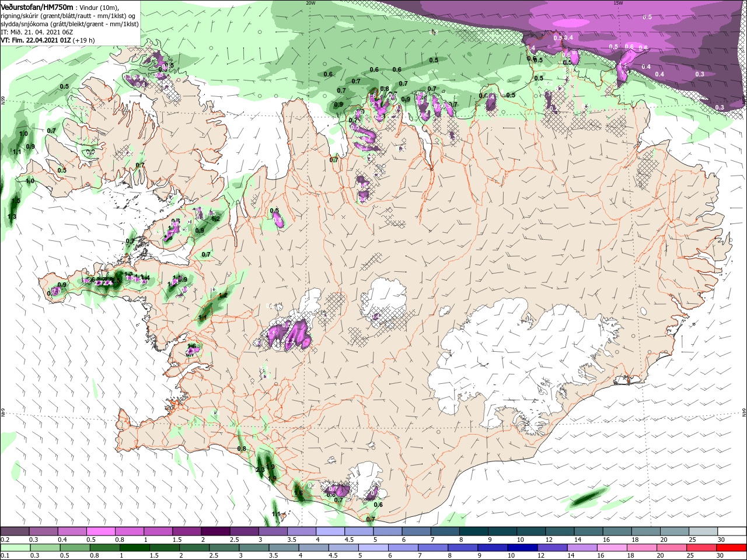The image size is (747, 560).
Task: Click the 'slydda/snjókoma' header text
Action: [x=24, y=23]
